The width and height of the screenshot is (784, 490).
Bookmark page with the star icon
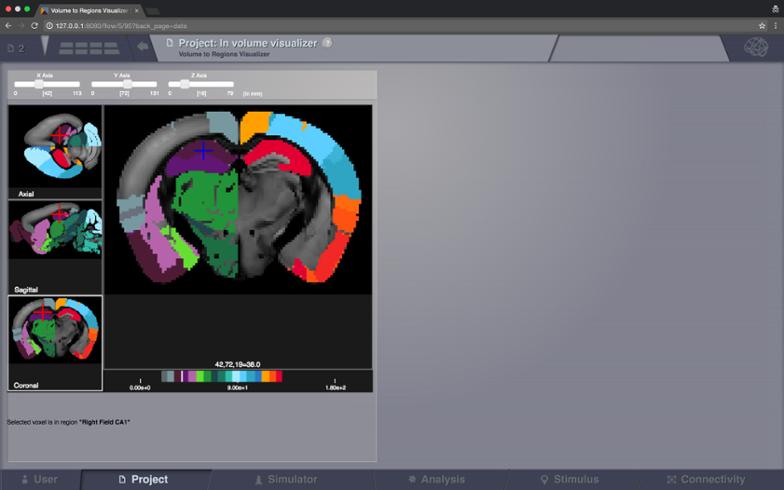point(762,25)
